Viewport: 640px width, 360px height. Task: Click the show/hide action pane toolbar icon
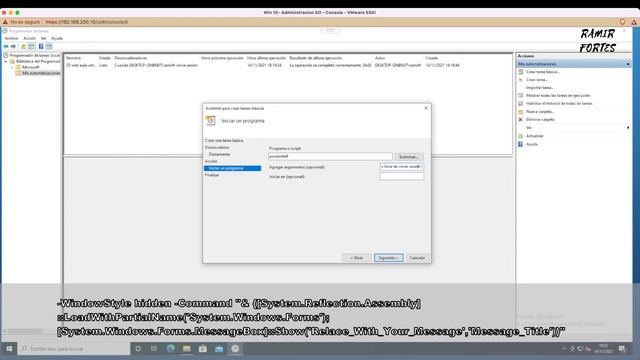49,47
